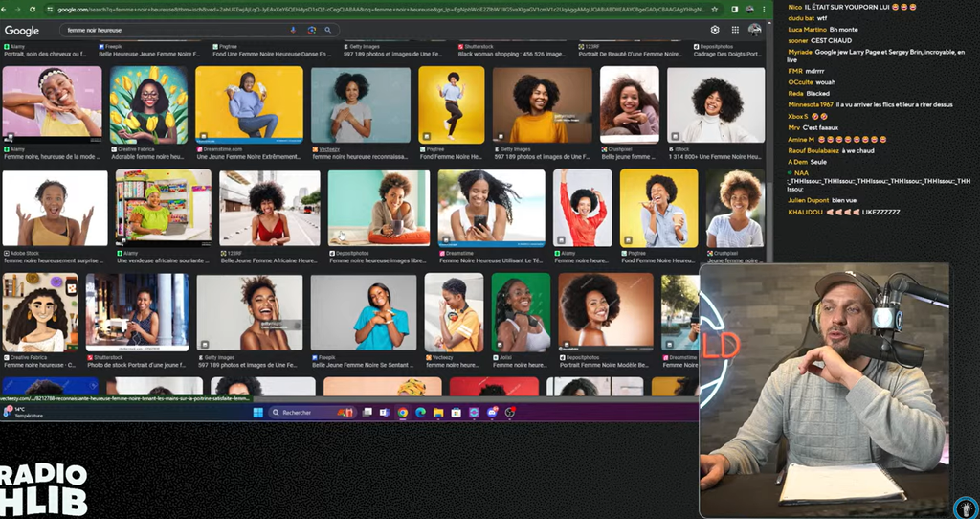Click the magnifying glass search button

point(327,31)
